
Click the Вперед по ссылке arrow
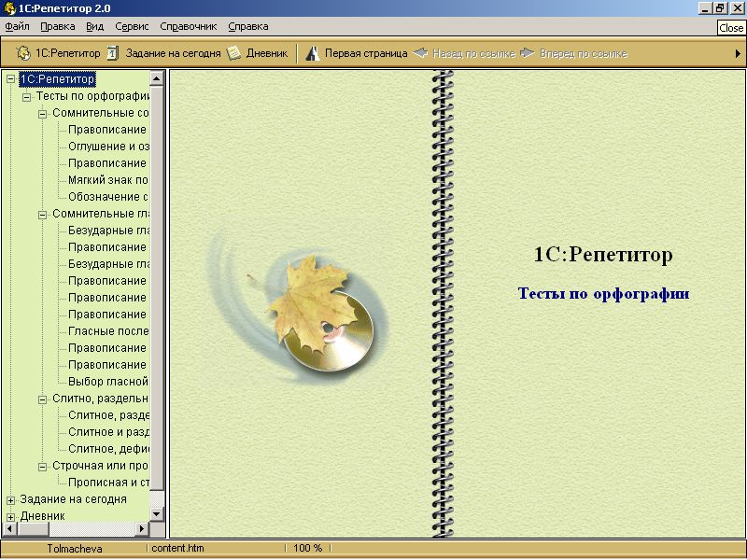(x=528, y=53)
